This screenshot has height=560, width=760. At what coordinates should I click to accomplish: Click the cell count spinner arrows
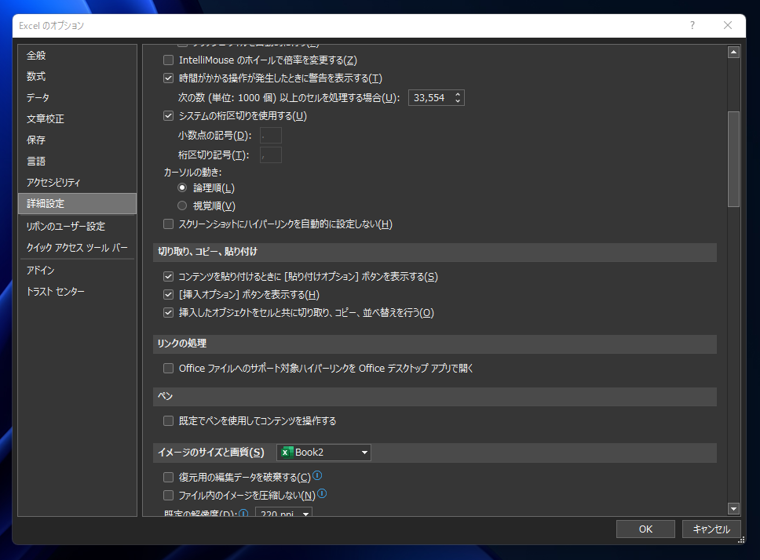click(x=458, y=97)
